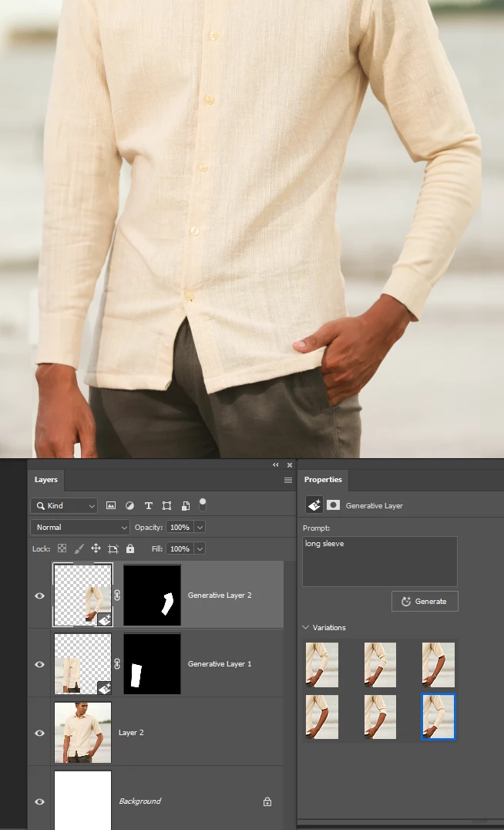
Task: Lock position move icon
Action: [96, 548]
